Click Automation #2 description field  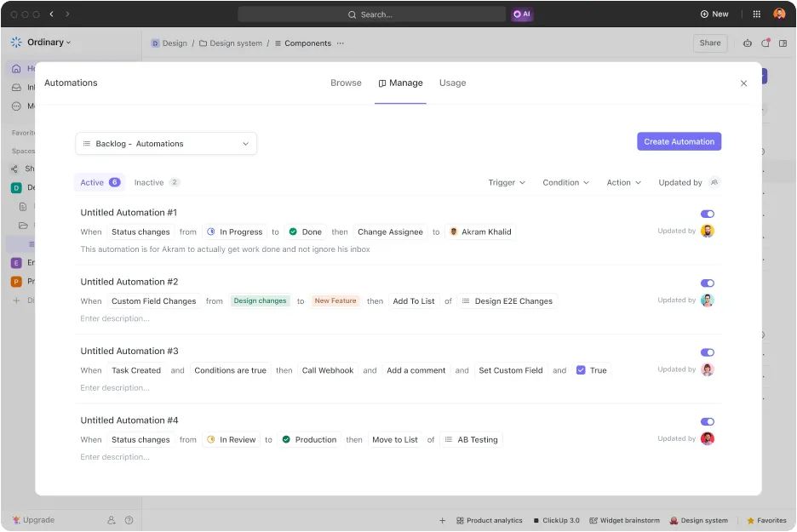pos(115,318)
